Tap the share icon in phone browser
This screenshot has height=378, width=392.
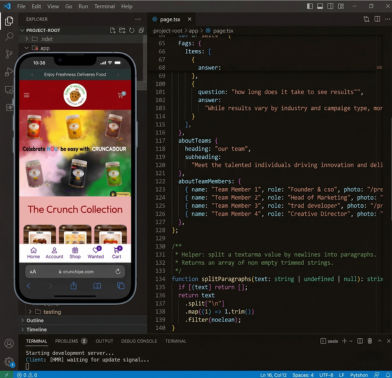tap(74, 286)
